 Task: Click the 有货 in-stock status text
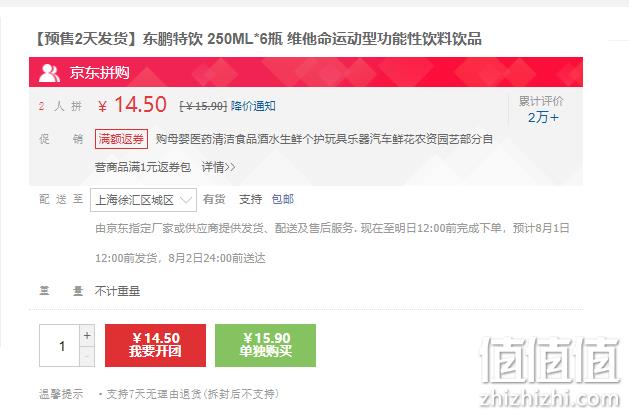(214, 199)
